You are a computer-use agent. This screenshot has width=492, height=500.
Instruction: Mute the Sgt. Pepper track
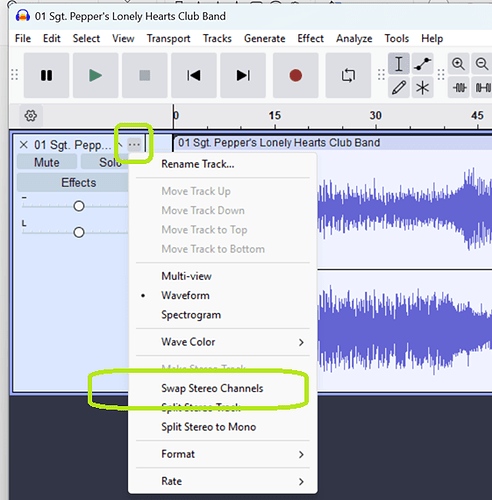tap(47, 163)
